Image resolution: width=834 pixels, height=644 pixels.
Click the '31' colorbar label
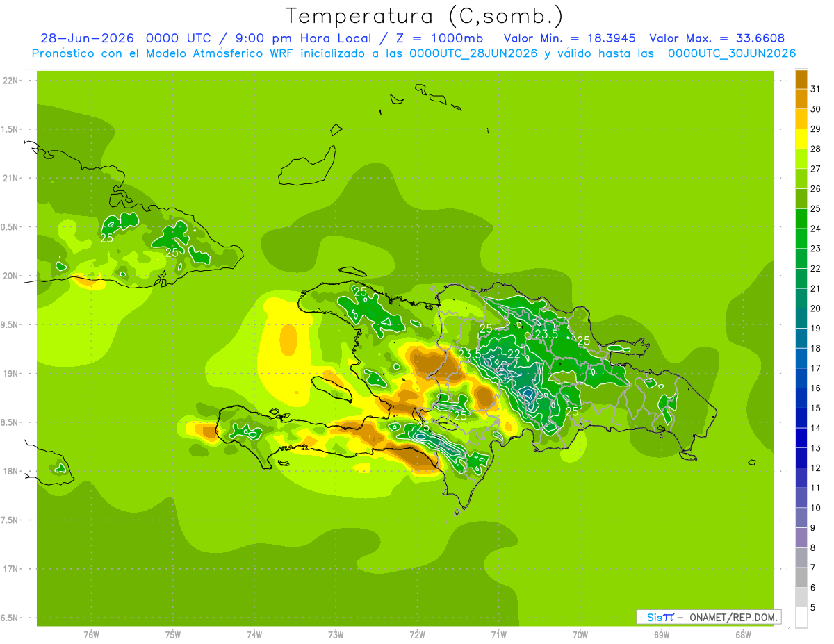[816, 89]
